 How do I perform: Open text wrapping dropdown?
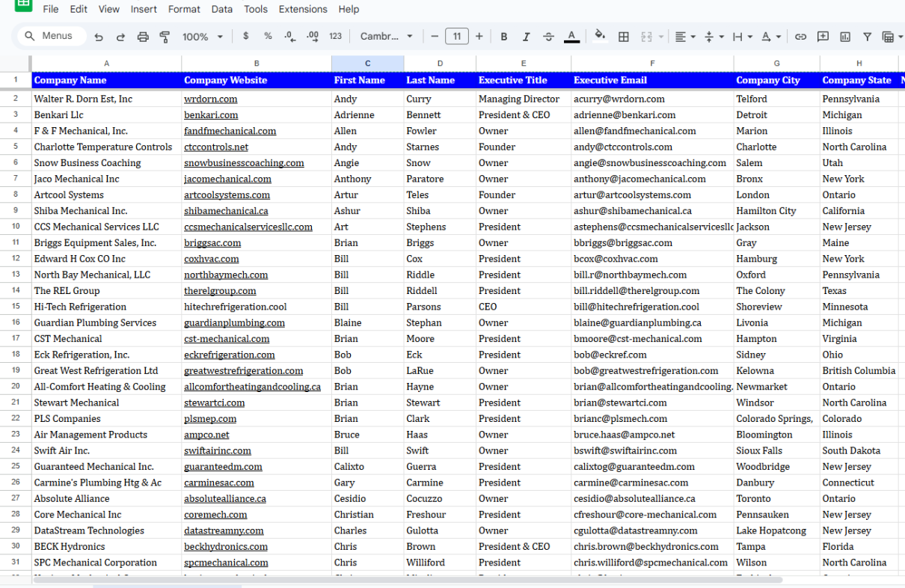tap(742, 37)
